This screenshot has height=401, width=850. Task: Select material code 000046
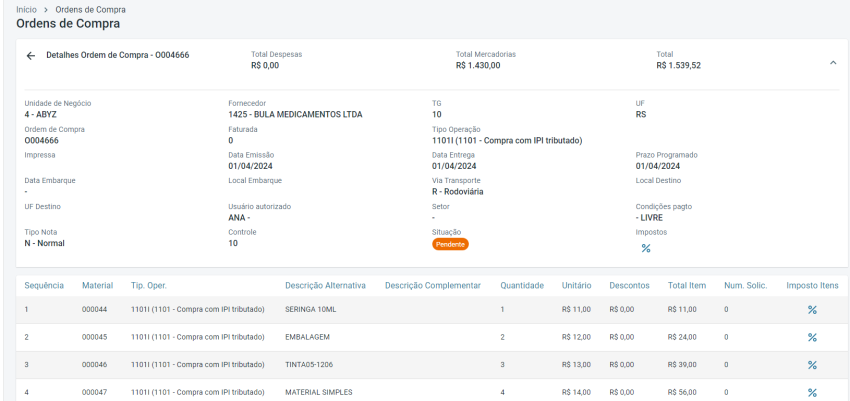tap(94, 365)
